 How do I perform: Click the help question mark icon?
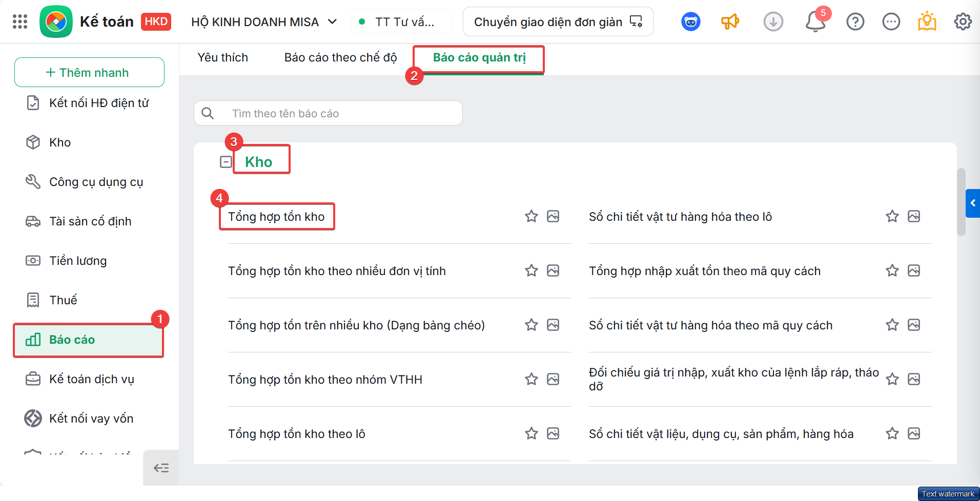(855, 22)
